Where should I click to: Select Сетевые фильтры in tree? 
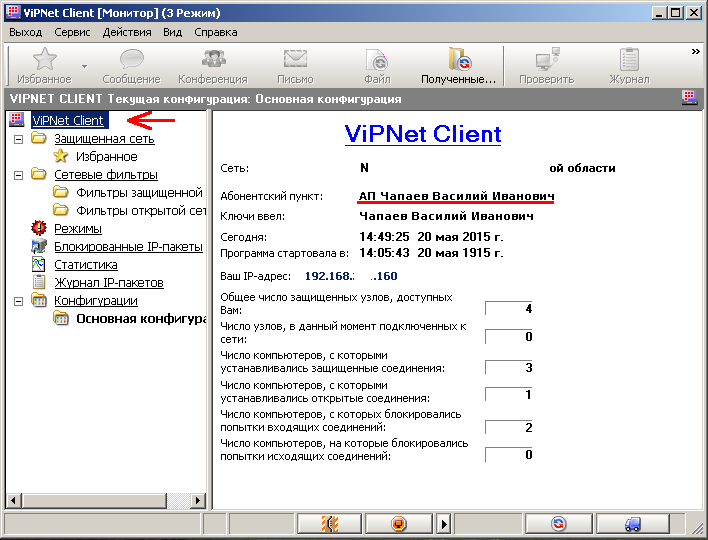tap(106, 175)
